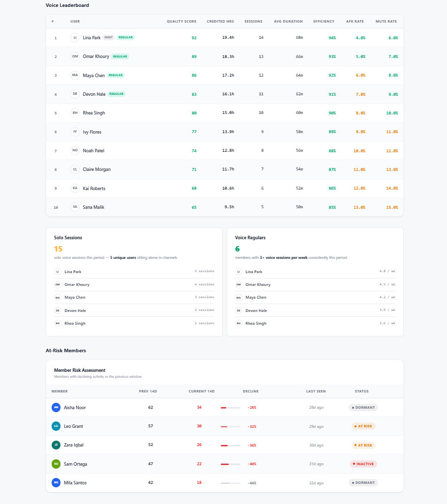Click Sana Malik's avatar in the leaderboard

pyautogui.click(x=75, y=207)
